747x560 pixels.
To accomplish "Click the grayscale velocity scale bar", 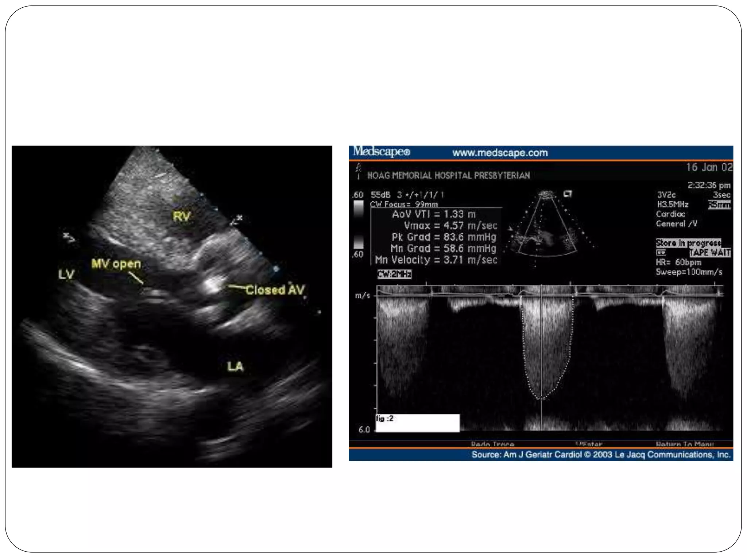I will [359, 225].
